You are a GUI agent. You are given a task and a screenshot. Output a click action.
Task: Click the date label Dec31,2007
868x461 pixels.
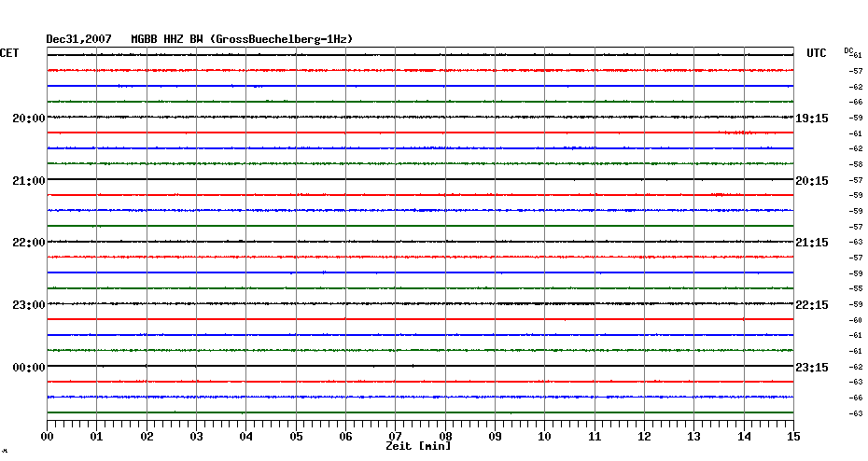coord(78,39)
